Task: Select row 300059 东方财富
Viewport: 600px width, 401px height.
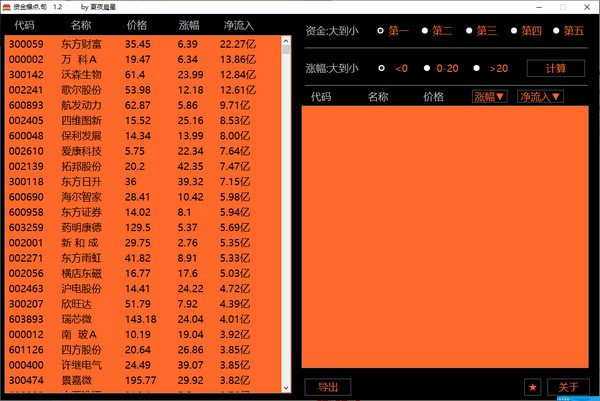Action: point(143,44)
